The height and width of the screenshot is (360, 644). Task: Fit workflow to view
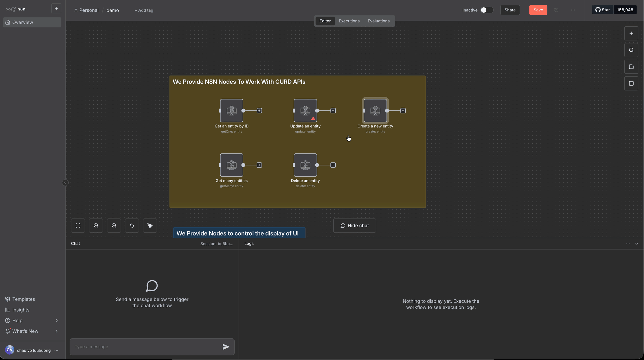click(x=78, y=225)
